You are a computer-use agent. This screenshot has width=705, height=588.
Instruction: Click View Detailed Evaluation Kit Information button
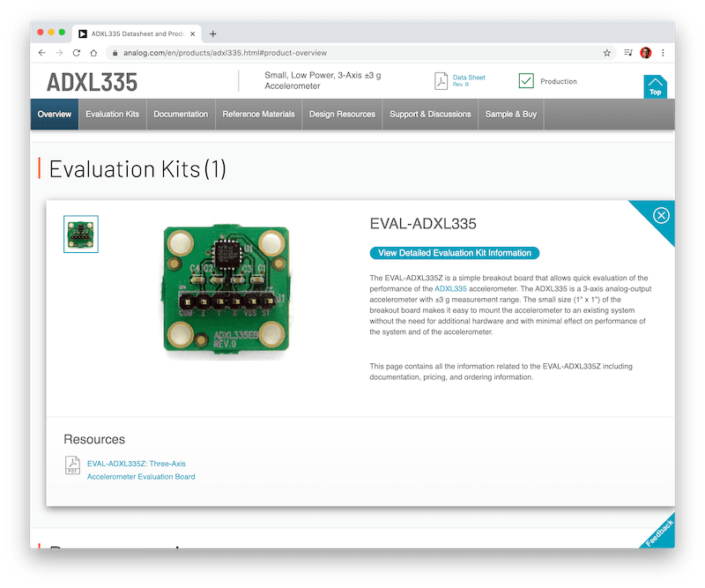point(455,253)
